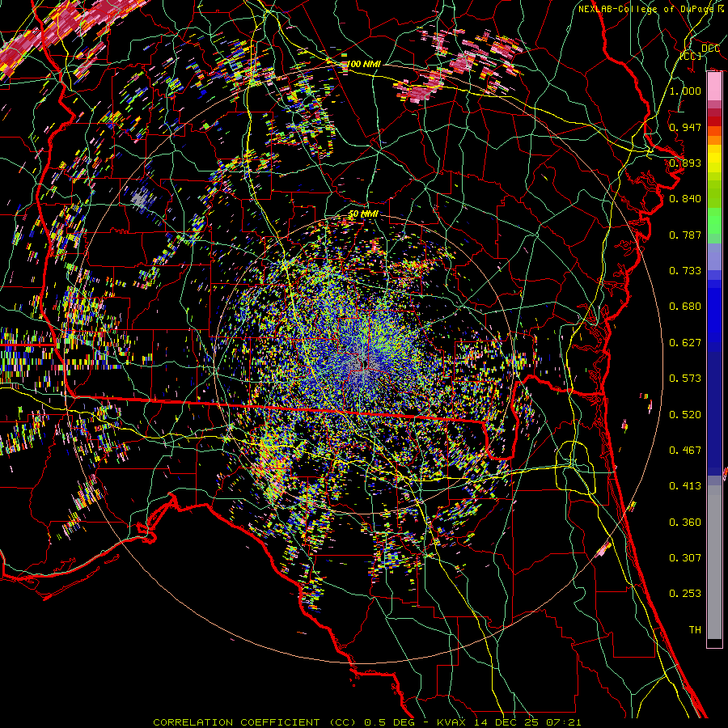Select the 0.467 scale value label

685,451
